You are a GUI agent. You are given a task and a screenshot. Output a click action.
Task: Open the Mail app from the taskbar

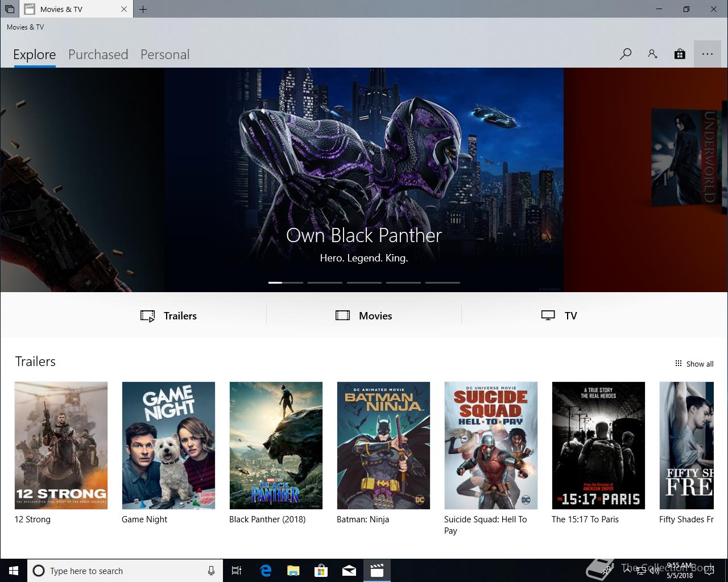point(349,571)
